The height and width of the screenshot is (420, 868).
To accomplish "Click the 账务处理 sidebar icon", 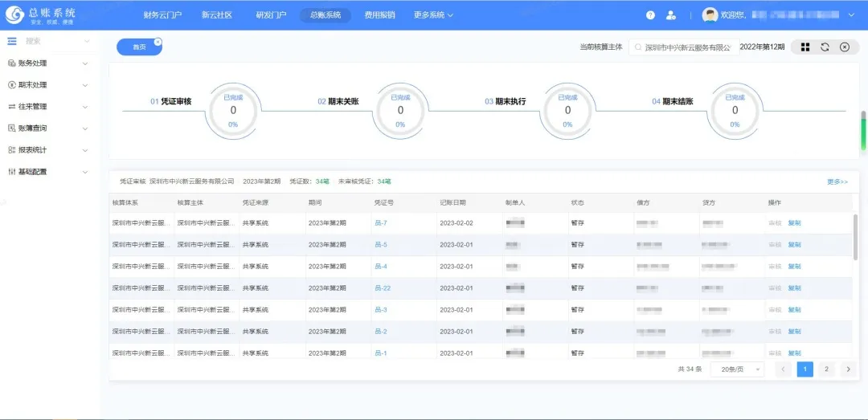I will pos(11,63).
